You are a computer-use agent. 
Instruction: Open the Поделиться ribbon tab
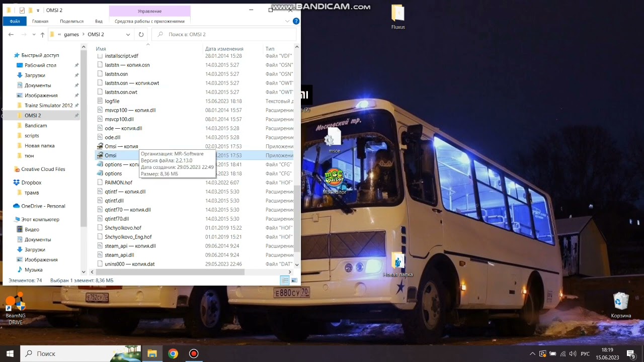(72, 21)
